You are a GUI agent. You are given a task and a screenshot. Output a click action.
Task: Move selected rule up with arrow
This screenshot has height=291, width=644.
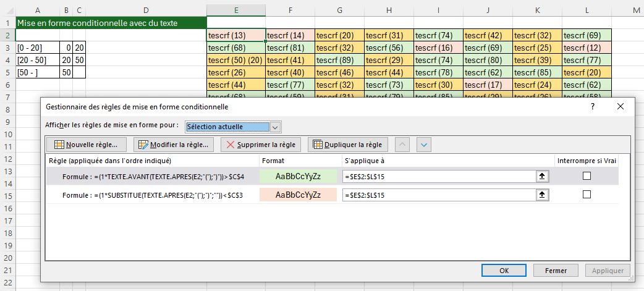click(402, 145)
